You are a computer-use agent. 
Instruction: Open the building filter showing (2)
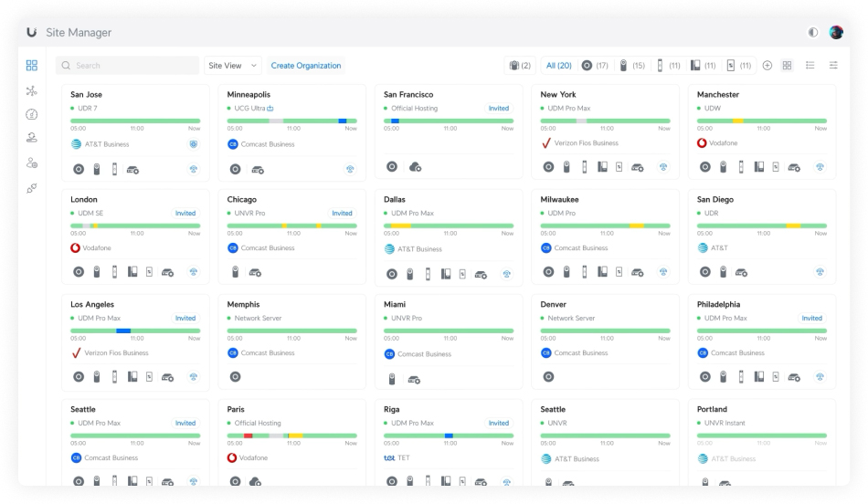tap(519, 66)
